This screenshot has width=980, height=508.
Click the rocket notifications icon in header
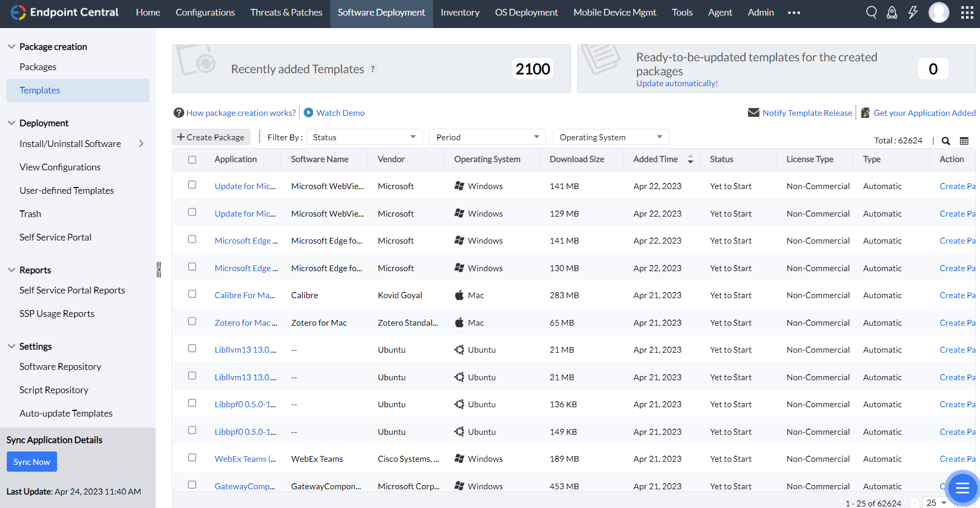point(892,12)
